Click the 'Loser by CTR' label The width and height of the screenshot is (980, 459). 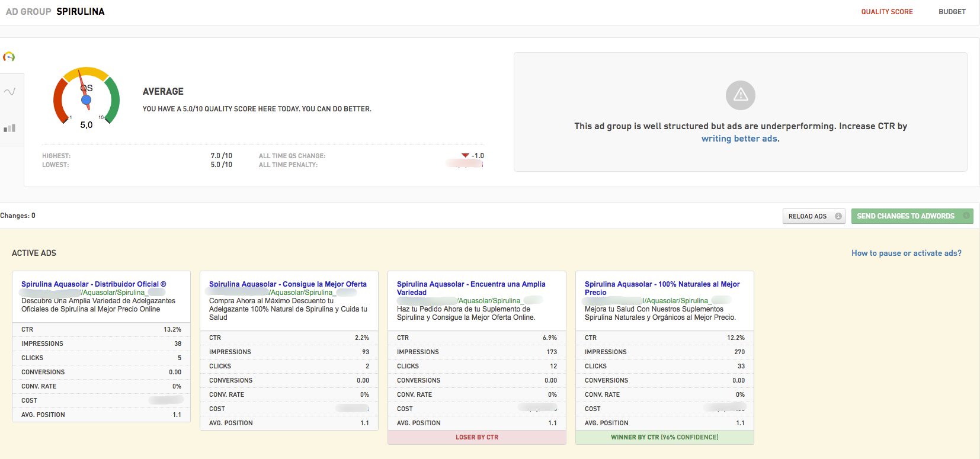(x=477, y=437)
